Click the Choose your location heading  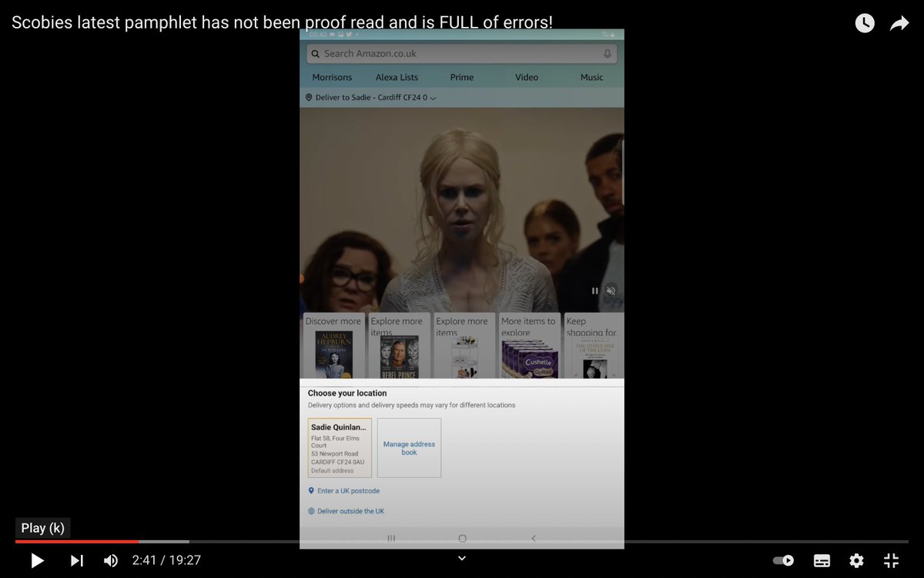[x=347, y=393]
